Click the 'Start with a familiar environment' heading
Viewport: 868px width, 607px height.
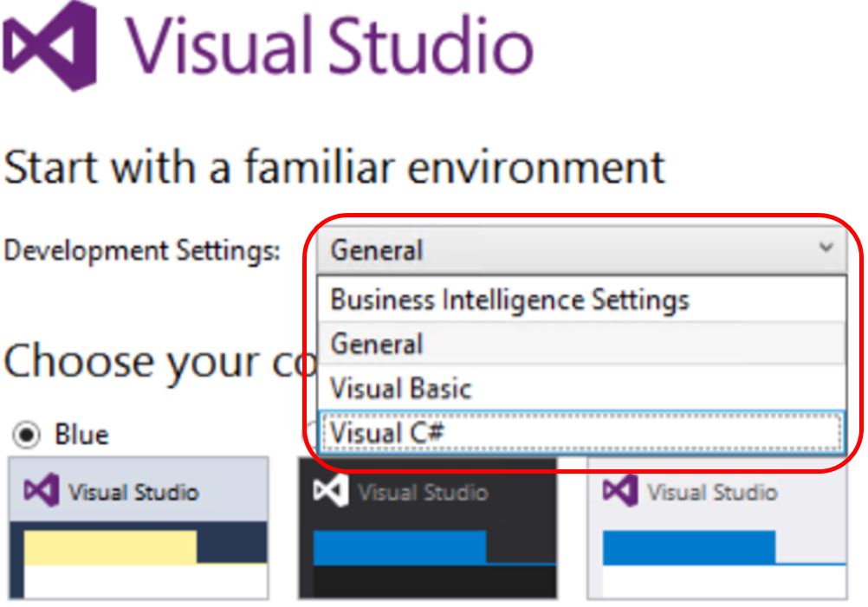click(334, 167)
